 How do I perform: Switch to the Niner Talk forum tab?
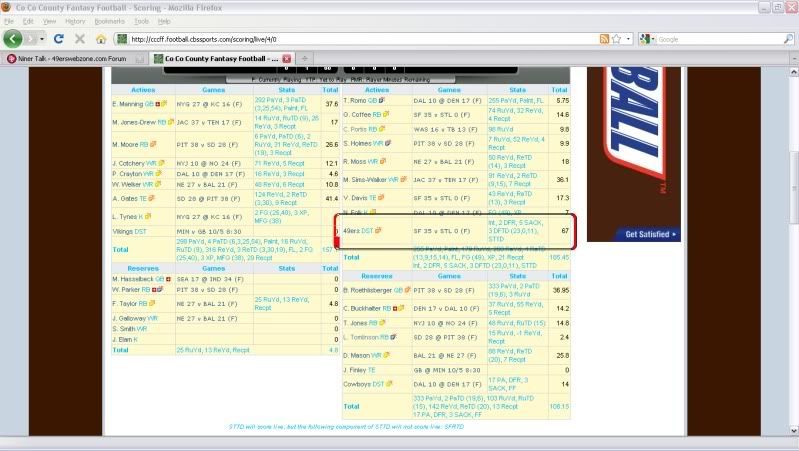tap(75, 59)
